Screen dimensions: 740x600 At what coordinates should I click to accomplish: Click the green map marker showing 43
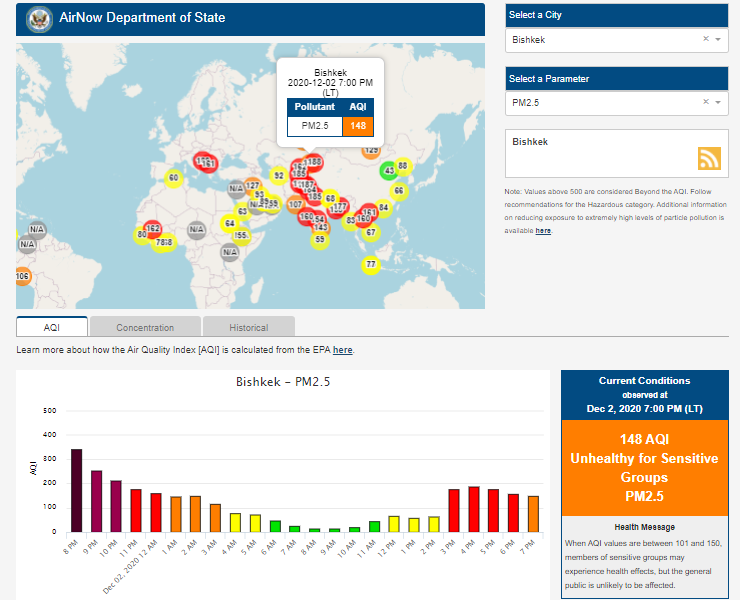pyautogui.click(x=389, y=171)
